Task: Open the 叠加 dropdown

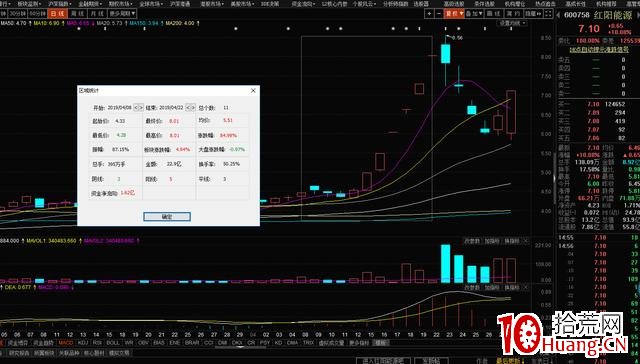Action: [474, 14]
